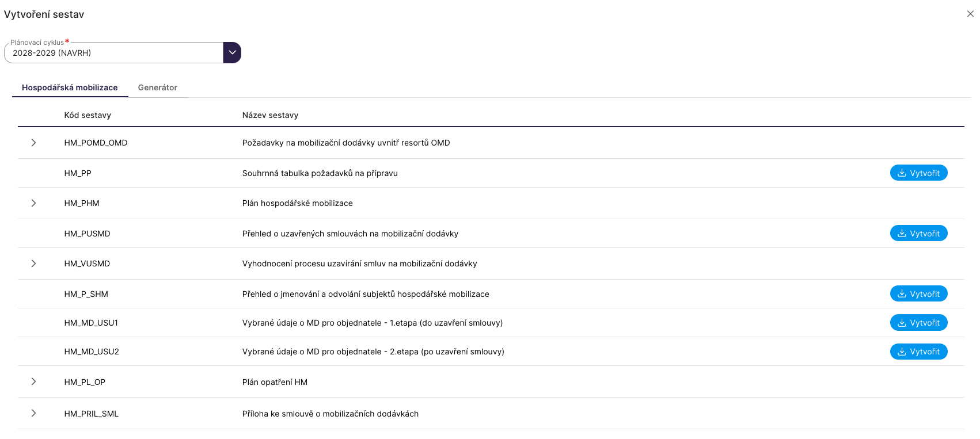Click Vytvořit for HM_MD_USU1 report
Viewport: 980px width, 439px height.
point(918,323)
